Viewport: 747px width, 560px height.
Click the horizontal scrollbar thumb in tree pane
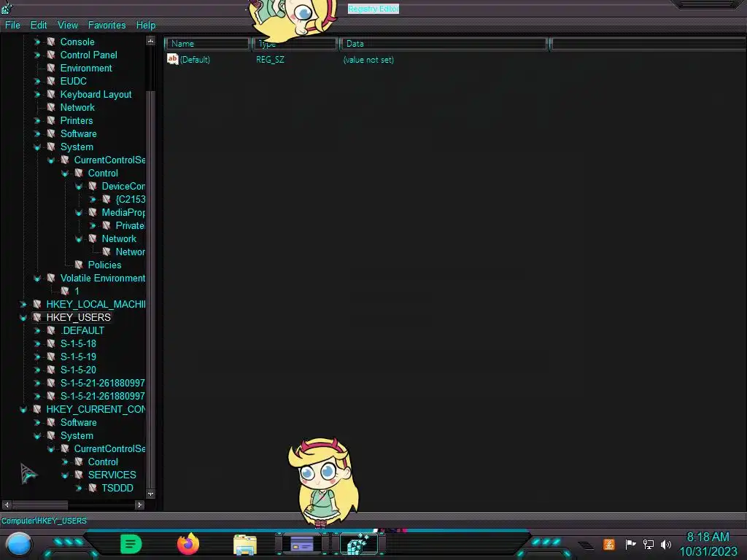pos(40,505)
